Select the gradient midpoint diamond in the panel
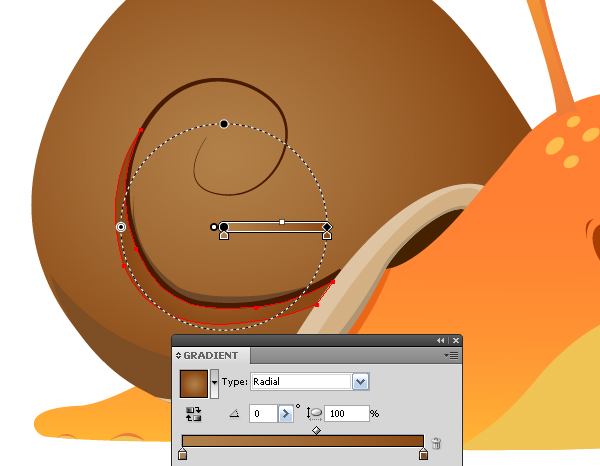Viewport: 600px width, 466px height. [x=316, y=430]
